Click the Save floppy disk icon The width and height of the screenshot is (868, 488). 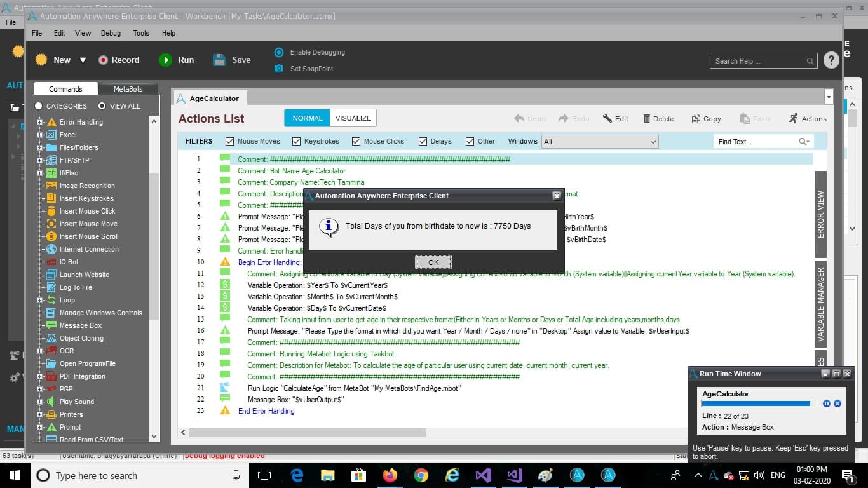click(219, 60)
